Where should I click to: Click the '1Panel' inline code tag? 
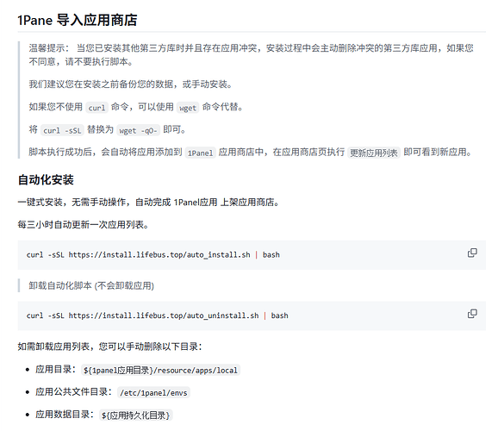[x=200, y=153]
